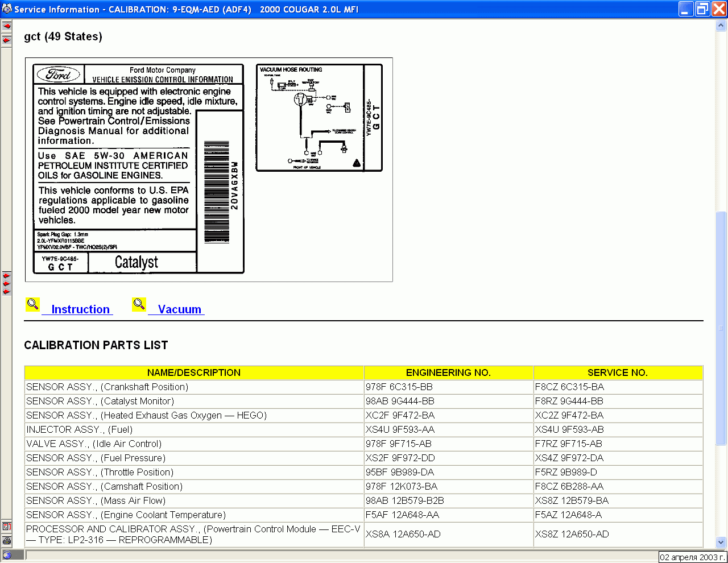Viewport: 728px width, 563px height.
Task: Click service number XC2Z 9F472-BA
Action: [569, 415]
